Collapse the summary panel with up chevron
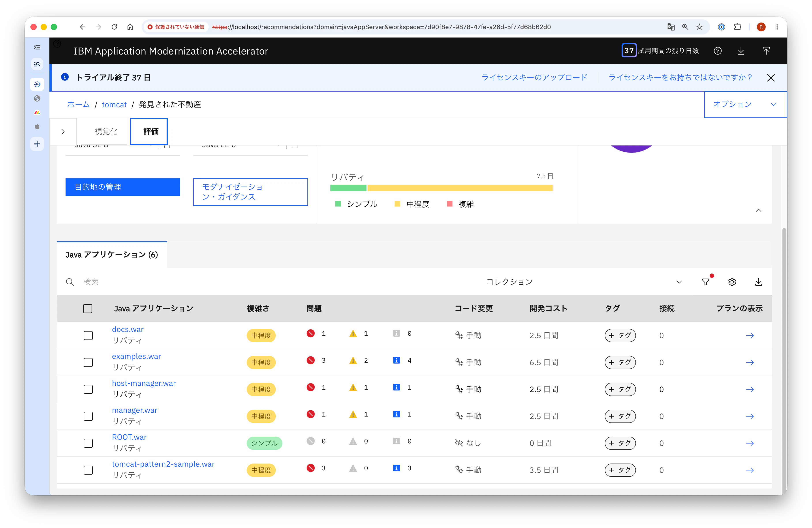 758,210
